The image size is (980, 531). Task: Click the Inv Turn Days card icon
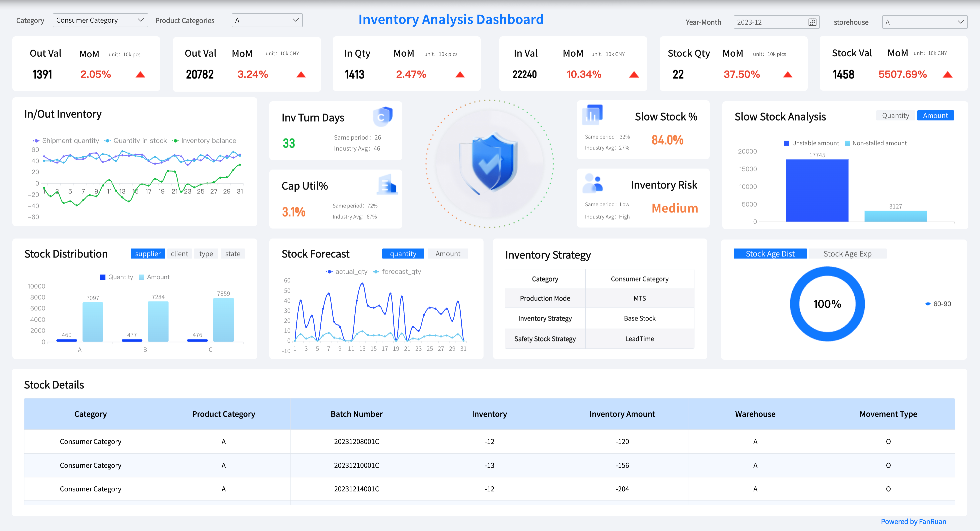pyautogui.click(x=382, y=116)
